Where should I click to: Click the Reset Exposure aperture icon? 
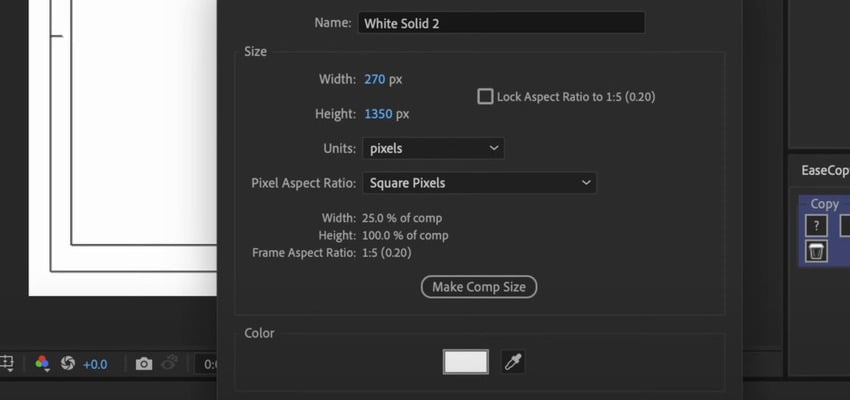pyautogui.click(x=68, y=363)
